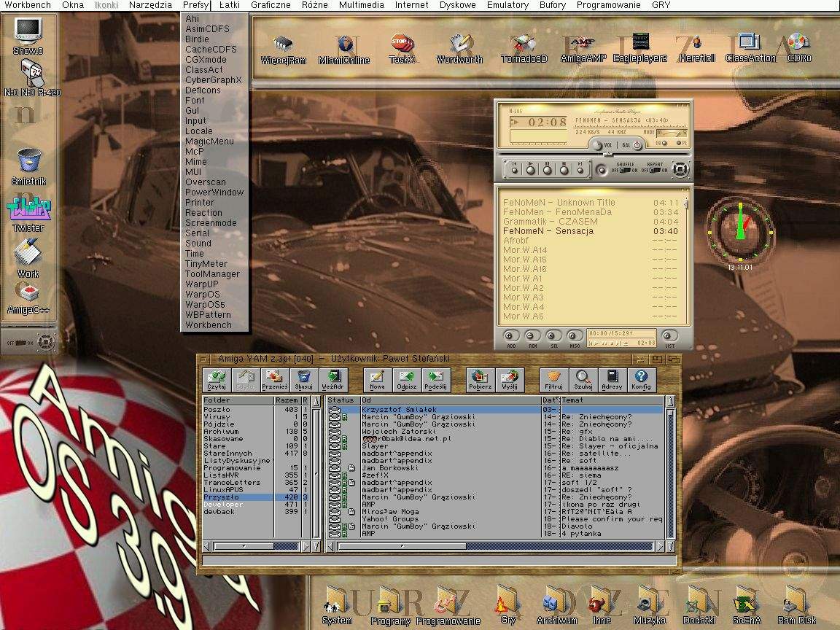Viewport: 840px width, 630px height.
Task: Launch Tornado3D from the top dock
Action: (524, 50)
